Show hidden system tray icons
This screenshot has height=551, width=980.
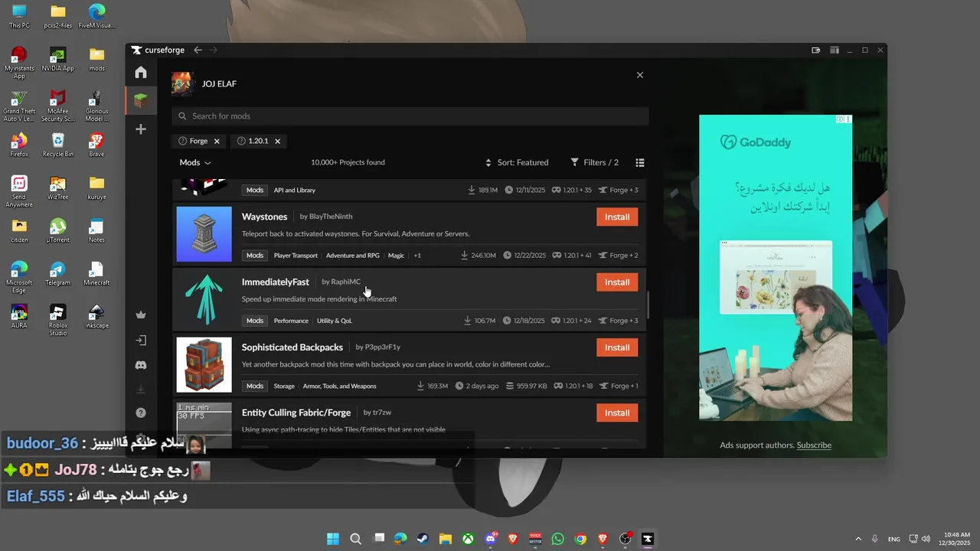pos(858,539)
